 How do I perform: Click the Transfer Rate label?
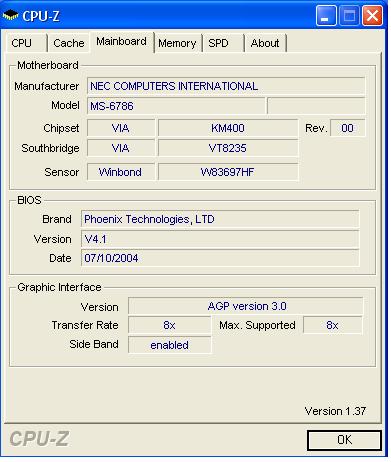click(85, 325)
